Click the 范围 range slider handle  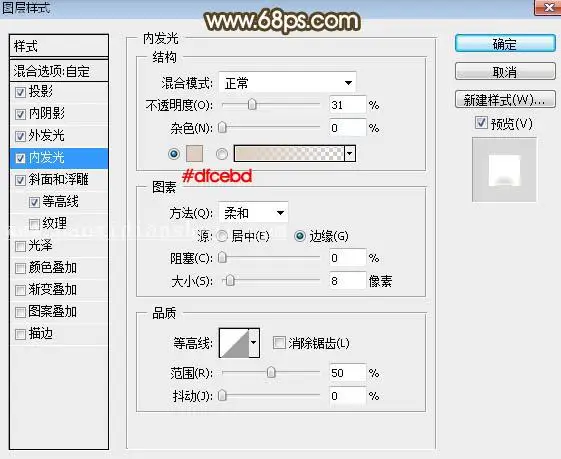(271, 372)
